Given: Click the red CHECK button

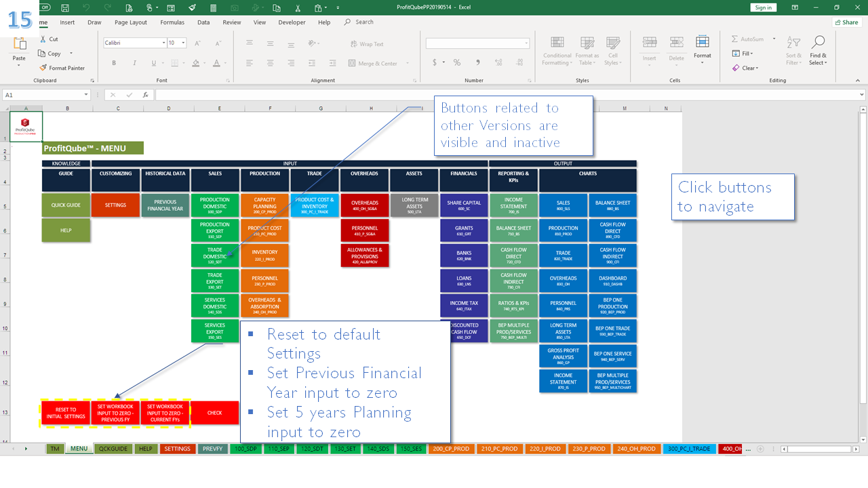Looking at the screenshot, I should tap(215, 413).
